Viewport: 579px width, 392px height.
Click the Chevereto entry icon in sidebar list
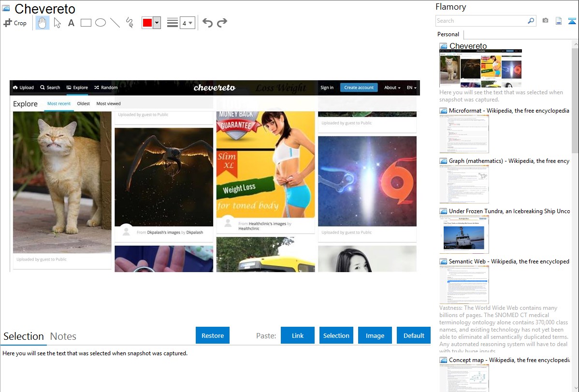point(443,46)
